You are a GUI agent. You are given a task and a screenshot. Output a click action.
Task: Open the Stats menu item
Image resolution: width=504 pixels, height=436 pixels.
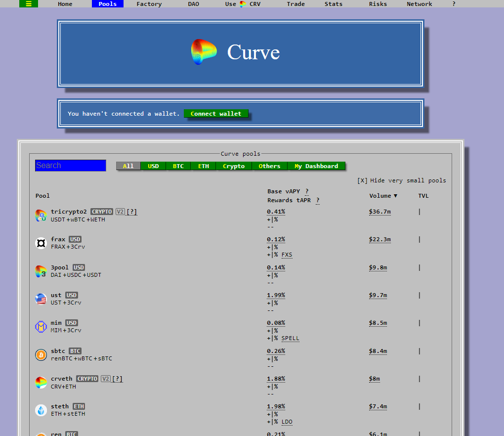(x=334, y=4)
